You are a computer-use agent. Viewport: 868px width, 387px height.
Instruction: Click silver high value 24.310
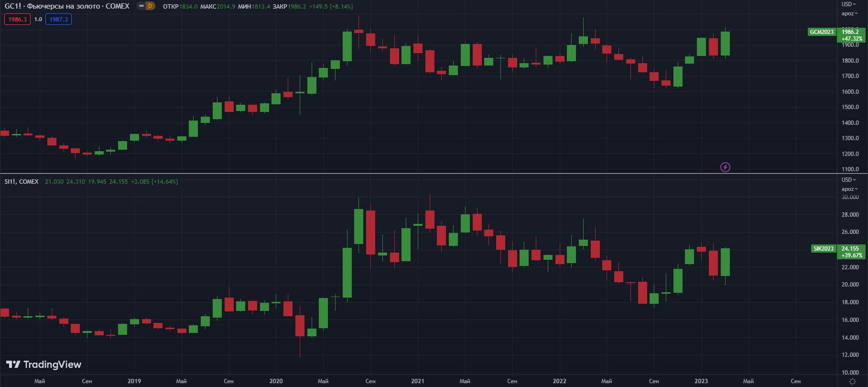[76, 182]
